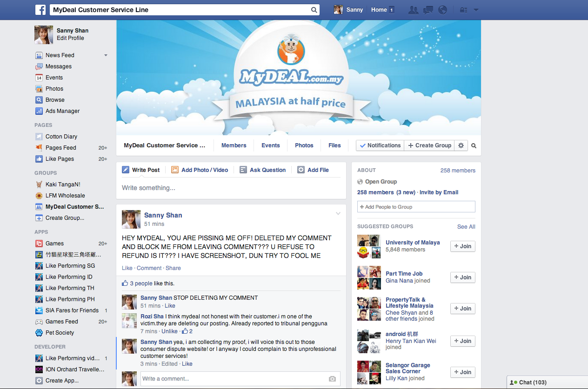Open the Notifications globe icon

pos(442,10)
